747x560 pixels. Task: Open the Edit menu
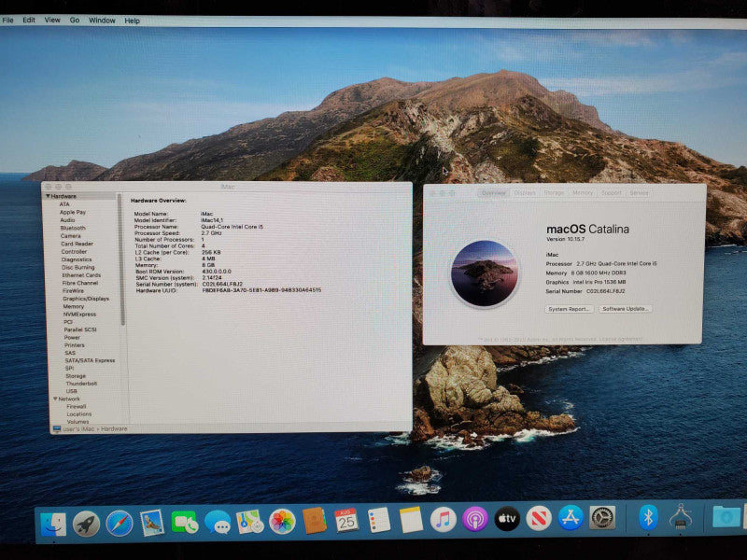pos(29,20)
